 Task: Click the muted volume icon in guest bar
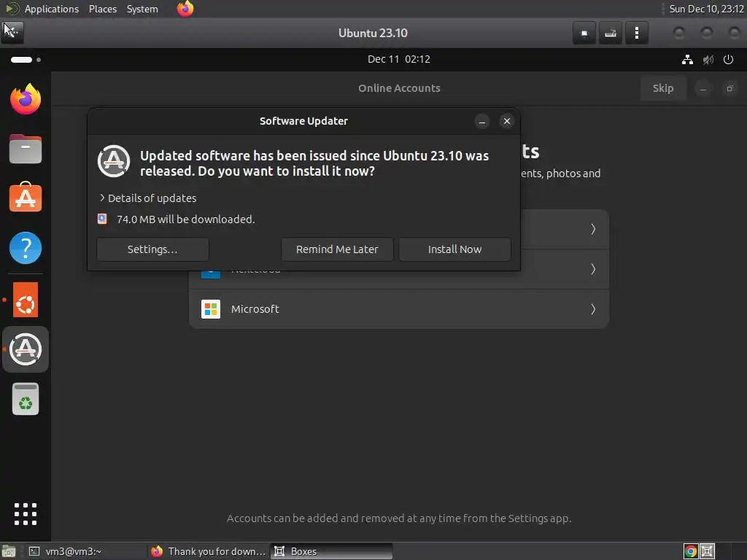[x=708, y=60]
